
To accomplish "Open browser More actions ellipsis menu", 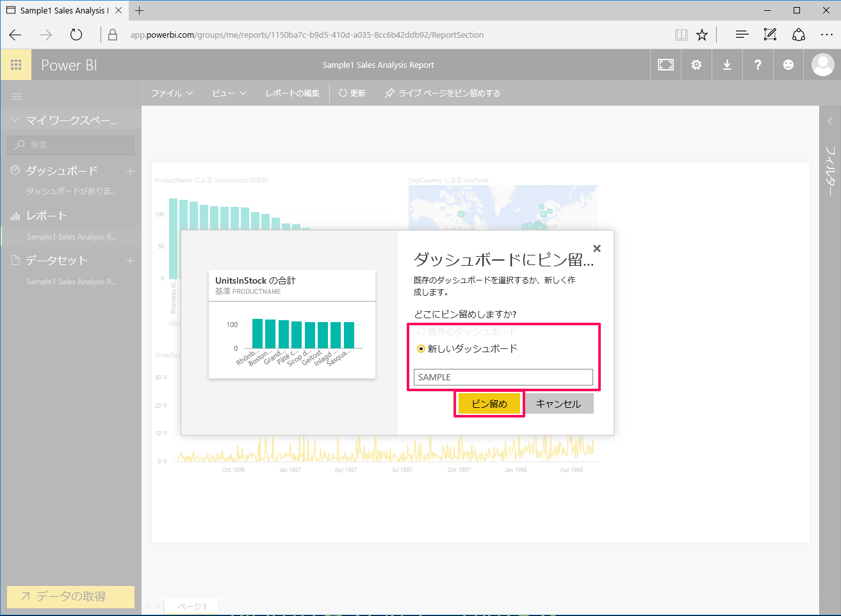I will (827, 35).
